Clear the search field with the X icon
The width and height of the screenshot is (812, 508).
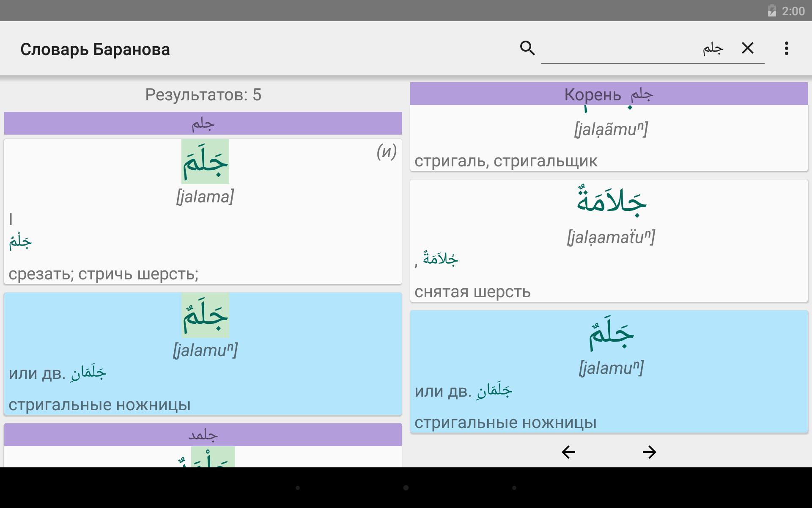[748, 48]
